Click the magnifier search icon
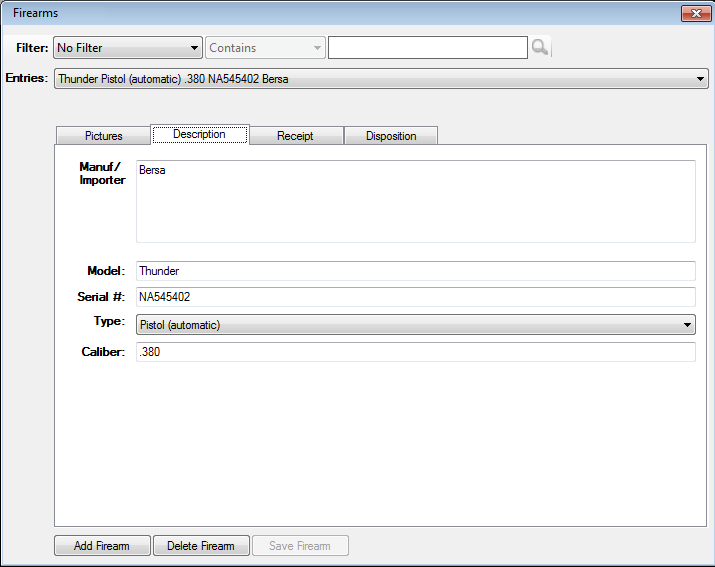The width and height of the screenshot is (715, 567). pyautogui.click(x=540, y=47)
